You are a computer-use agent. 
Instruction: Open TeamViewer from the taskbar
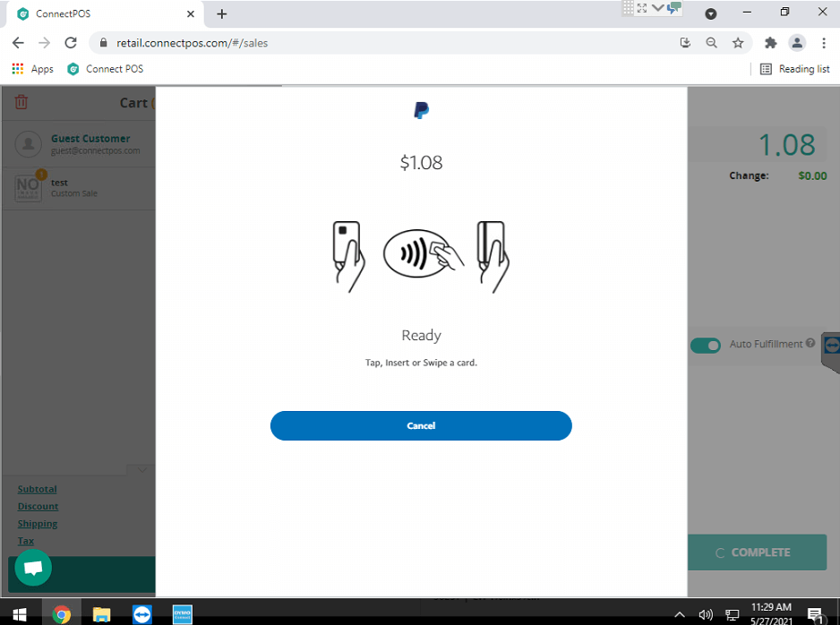coord(142,614)
